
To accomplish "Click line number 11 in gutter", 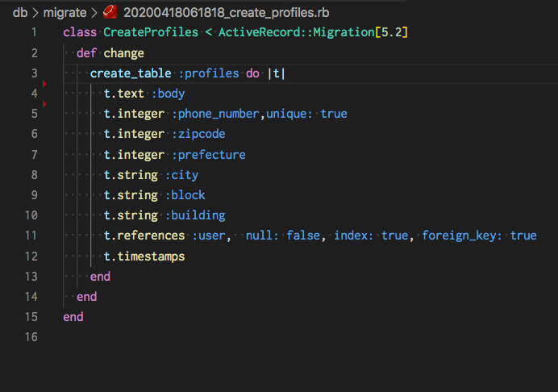I will [31, 236].
